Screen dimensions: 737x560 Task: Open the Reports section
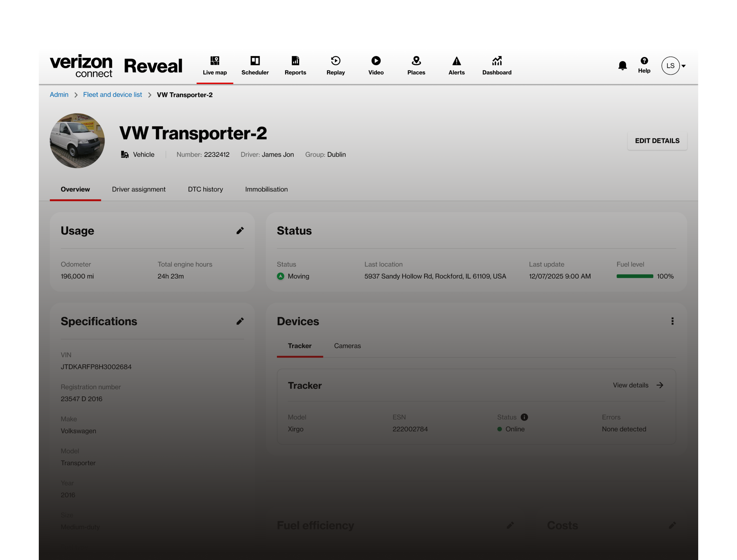tap(295, 66)
